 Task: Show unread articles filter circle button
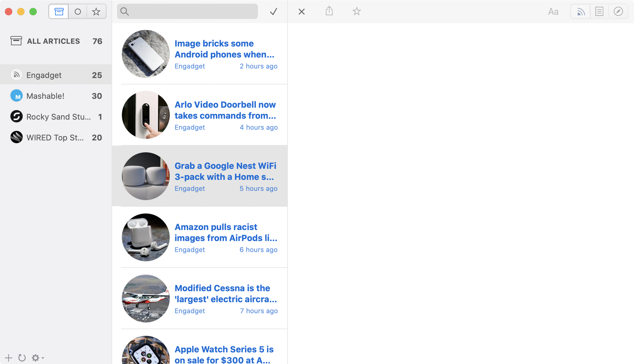click(78, 12)
